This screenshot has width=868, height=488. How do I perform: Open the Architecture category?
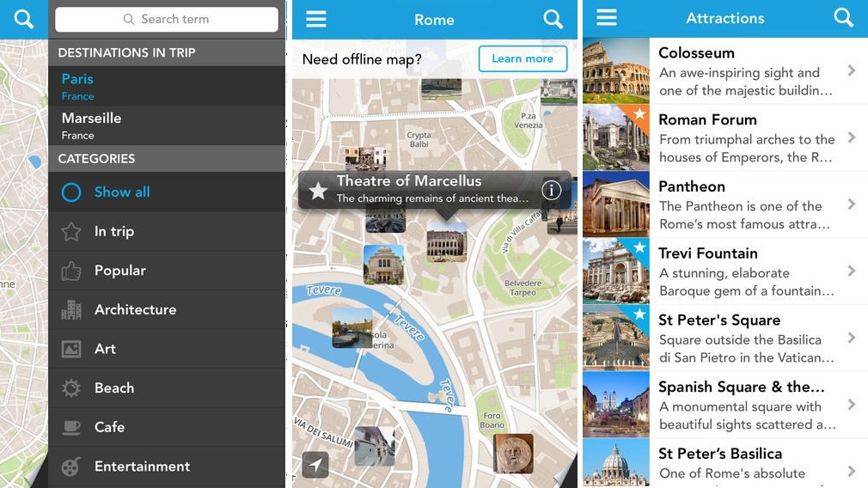(135, 309)
